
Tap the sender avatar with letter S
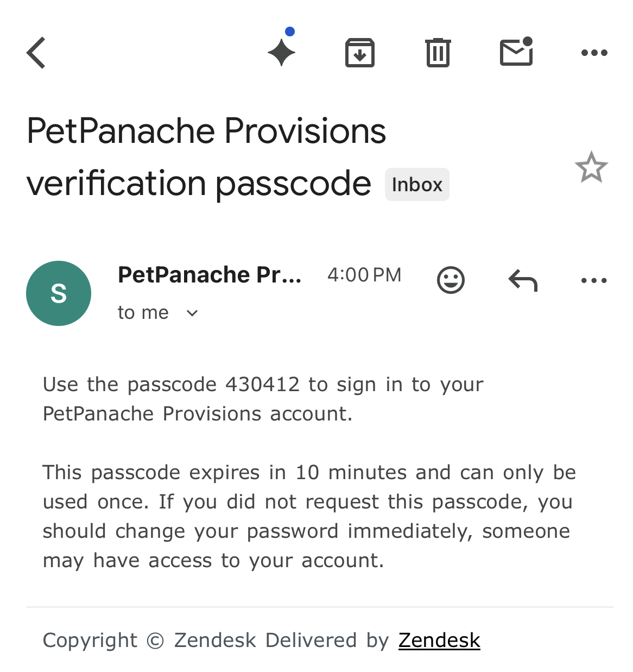[59, 293]
